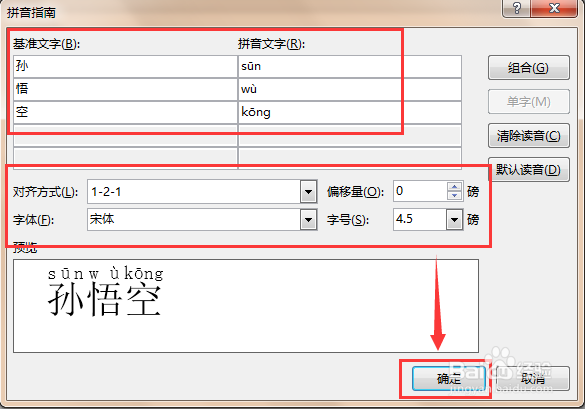Click the 对齐方式(L) label
This screenshot has width=585, height=409.
click(x=46, y=192)
